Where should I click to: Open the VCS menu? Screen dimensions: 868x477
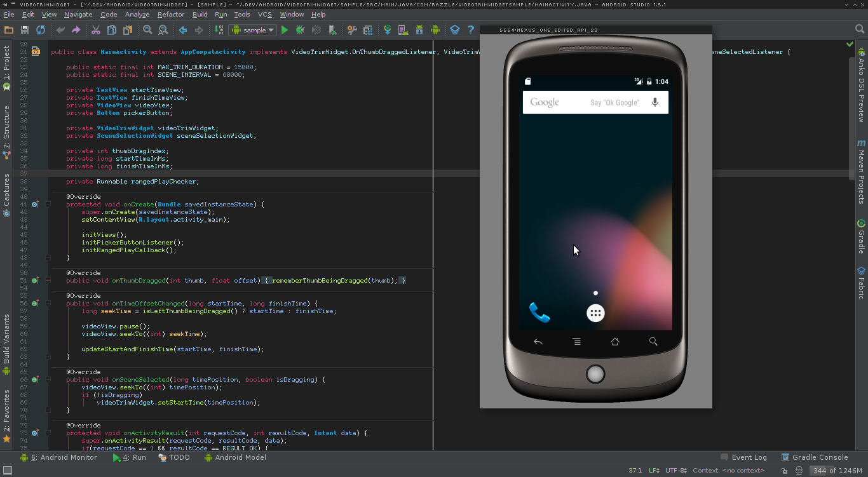tap(264, 14)
